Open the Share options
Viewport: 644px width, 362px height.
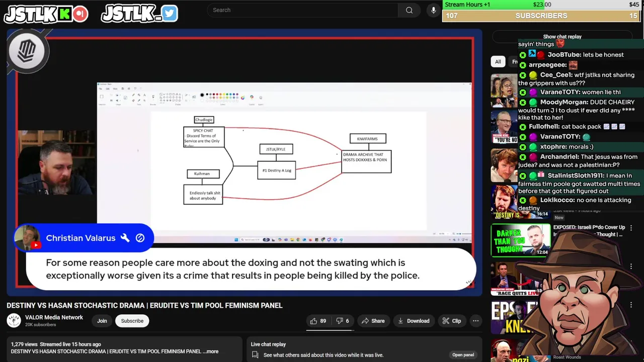point(373,321)
